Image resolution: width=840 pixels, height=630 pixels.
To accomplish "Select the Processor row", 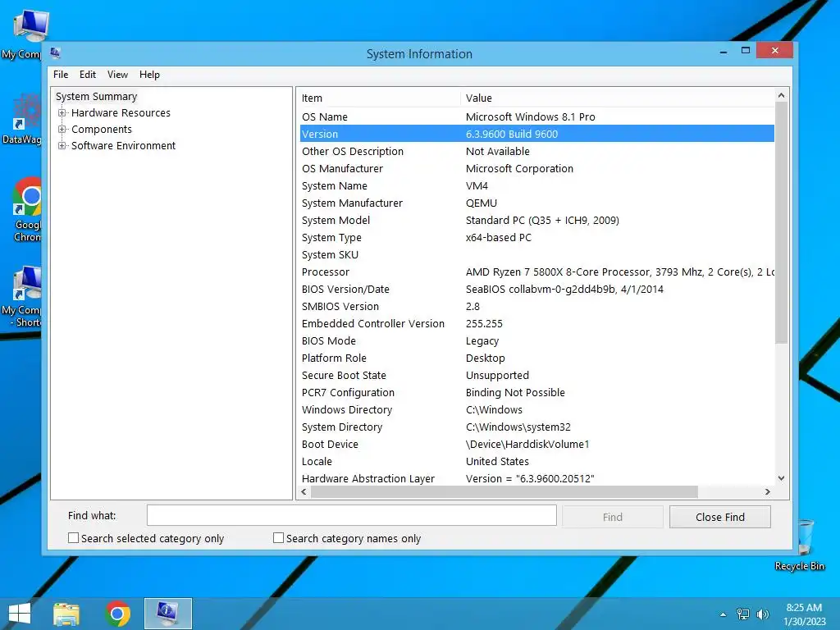I will [x=536, y=272].
